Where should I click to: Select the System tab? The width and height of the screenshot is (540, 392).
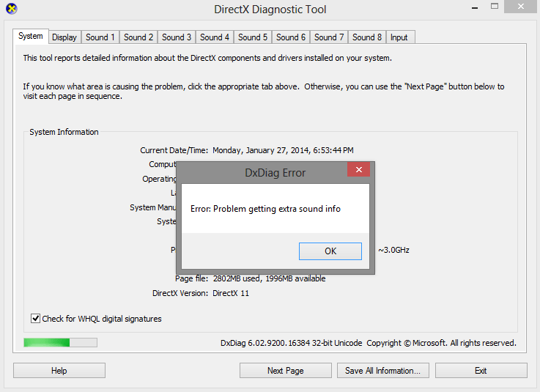31,36
